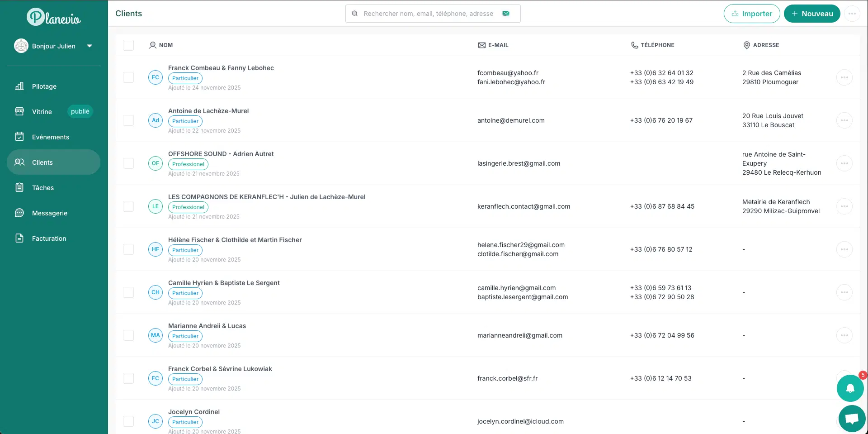
Task: Click LE avatar for Les Compagnons
Action: 156,206
